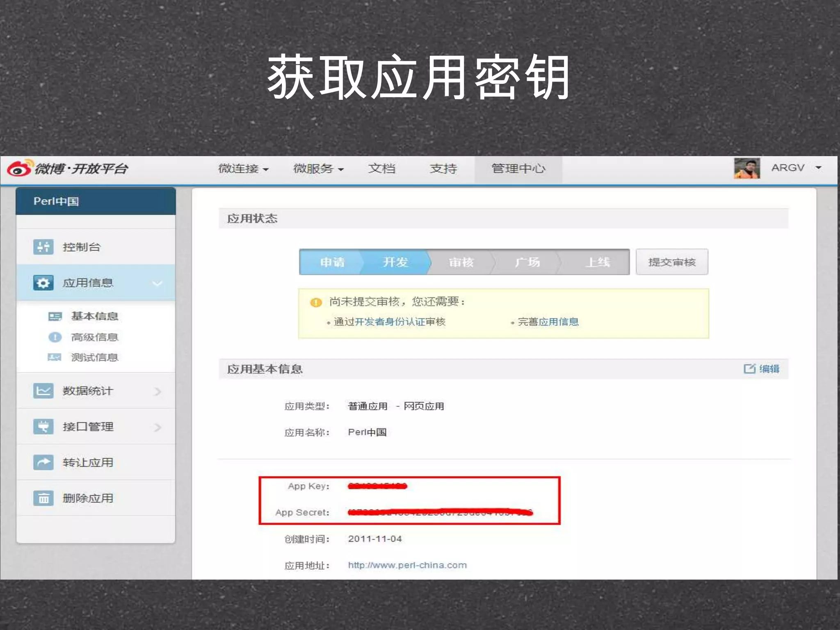Select the 管理中心 tab
The image size is (840, 630).
coord(518,169)
